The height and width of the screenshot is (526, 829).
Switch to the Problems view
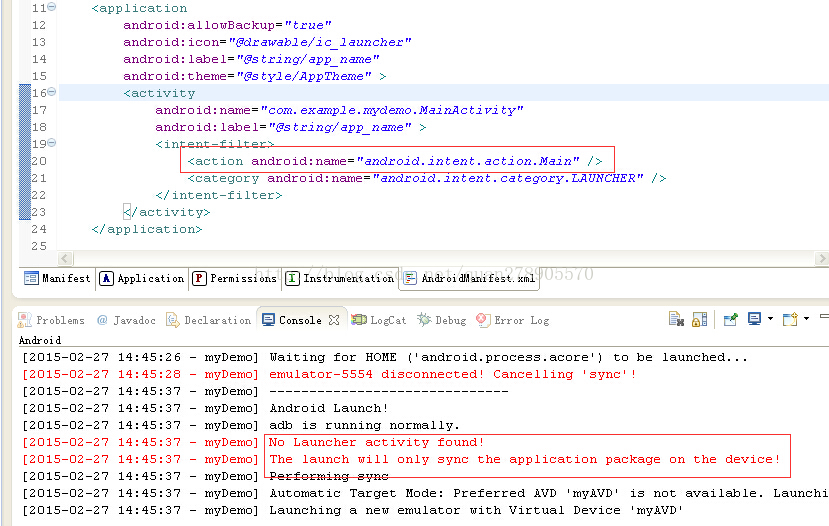point(51,320)
